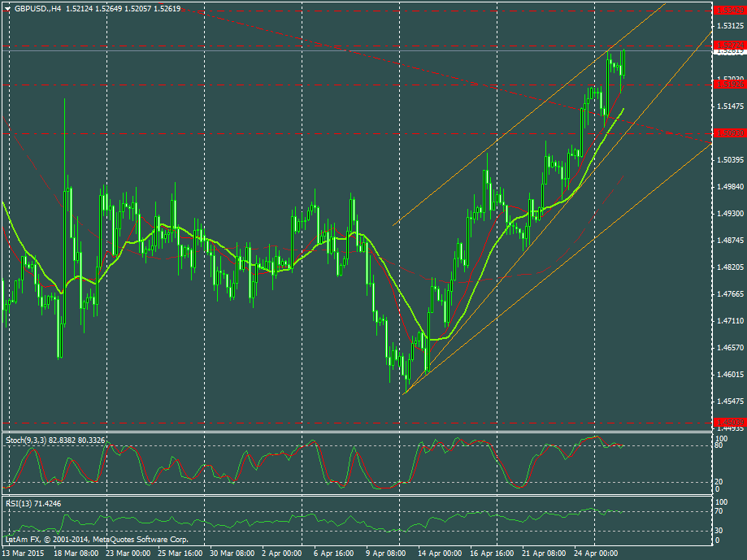747x560 pixels.
Task: Click the 1.50930 red price label
Action: coord(728,132)
